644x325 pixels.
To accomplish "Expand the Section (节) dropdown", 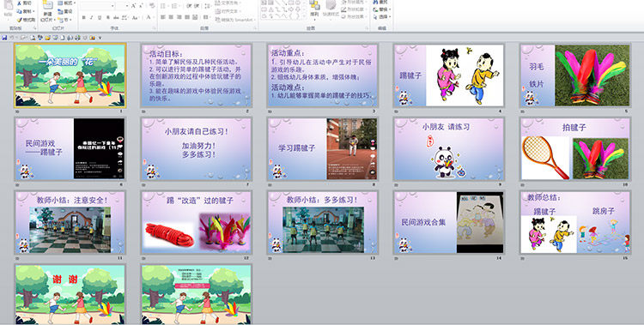I will point(64,20).
